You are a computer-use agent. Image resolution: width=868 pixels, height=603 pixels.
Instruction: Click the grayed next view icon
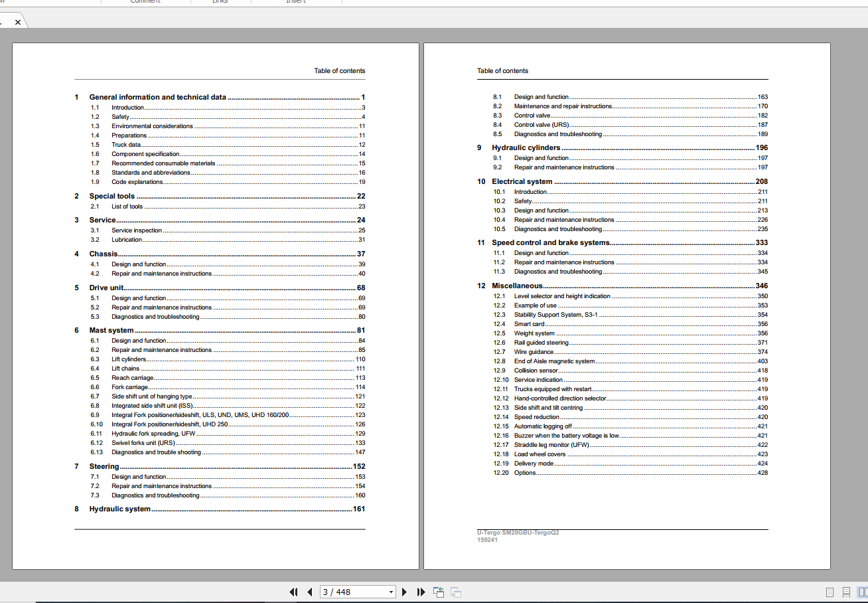click(x=455, y=592)
